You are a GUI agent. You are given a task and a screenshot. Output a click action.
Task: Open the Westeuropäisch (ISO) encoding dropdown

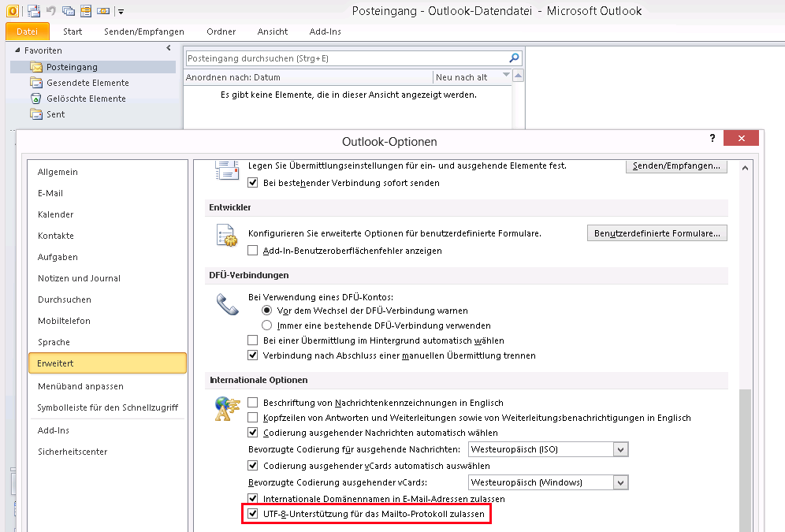[x=621, y=449]
